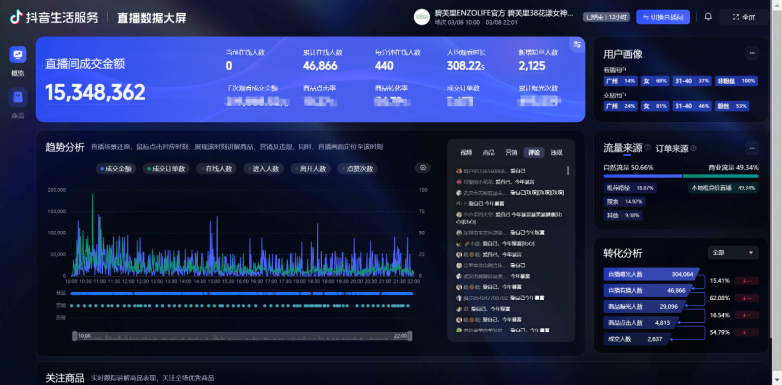Image resolution: width=782 pixels, height=385 pixels.
Task: Expand the more menu in 用户画像
Action: 752,53
